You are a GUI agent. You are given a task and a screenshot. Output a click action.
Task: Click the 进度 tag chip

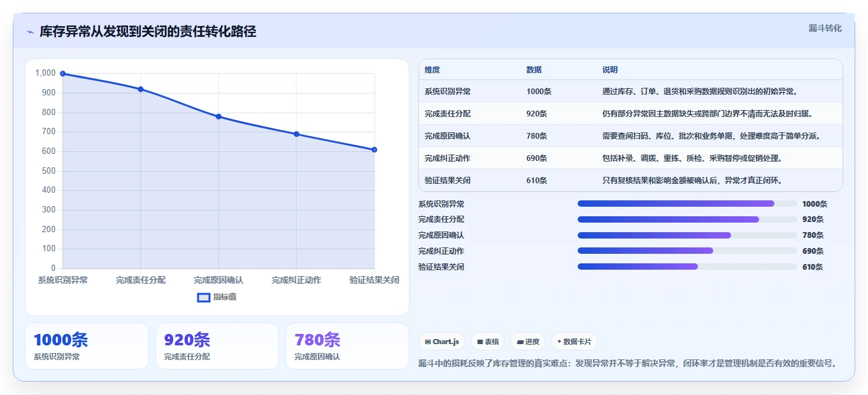point(528,342)
